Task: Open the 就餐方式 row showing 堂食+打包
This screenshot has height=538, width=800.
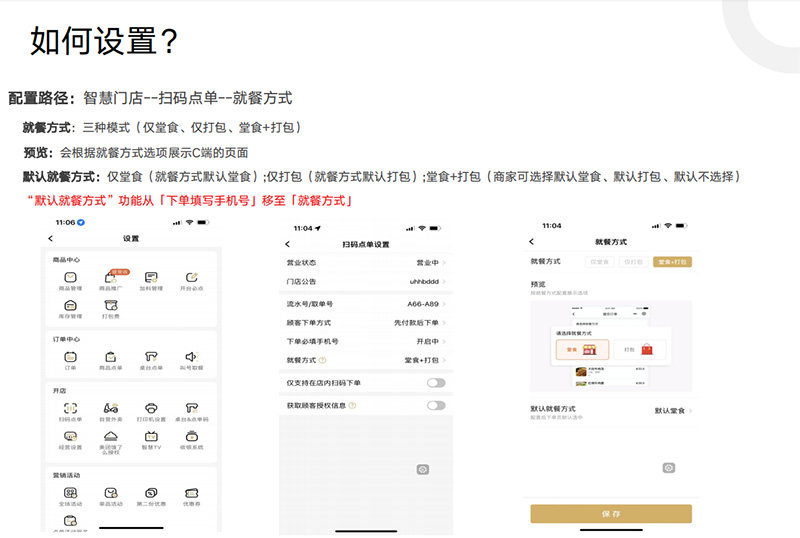Action: (366, 360)
